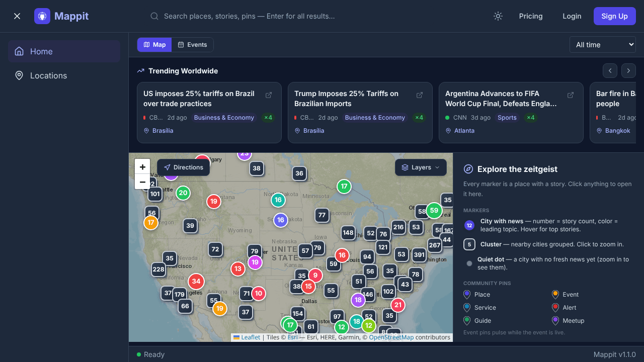Open external link for Trump Imposes Tariffs story
This screenshot has width=644, height=362.
tap(420, 95)
